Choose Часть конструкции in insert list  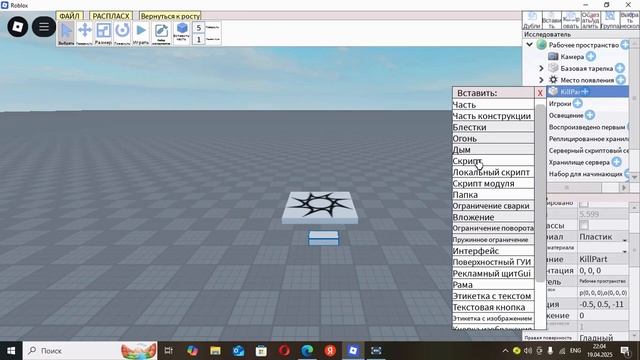coord(493,116)
